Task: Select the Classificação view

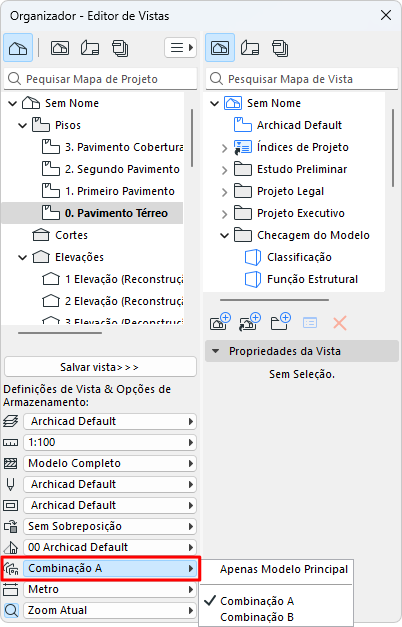Action: coord(288,257)
